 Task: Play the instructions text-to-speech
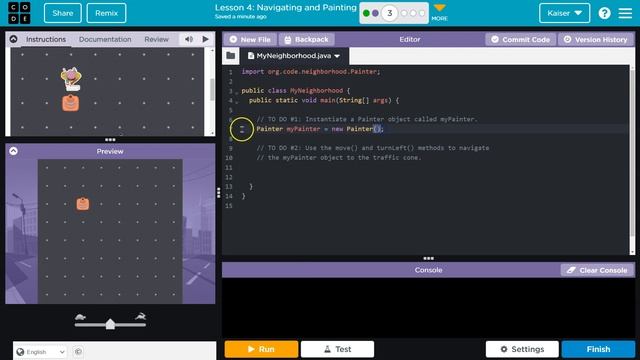pos(205,39)
